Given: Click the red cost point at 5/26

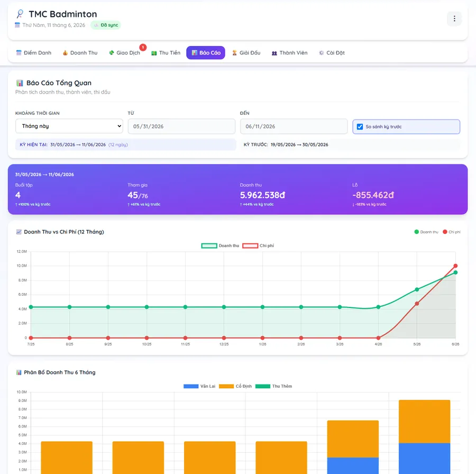Looking at the screenshot, I should pyautogui.click(x=417, y=304).
